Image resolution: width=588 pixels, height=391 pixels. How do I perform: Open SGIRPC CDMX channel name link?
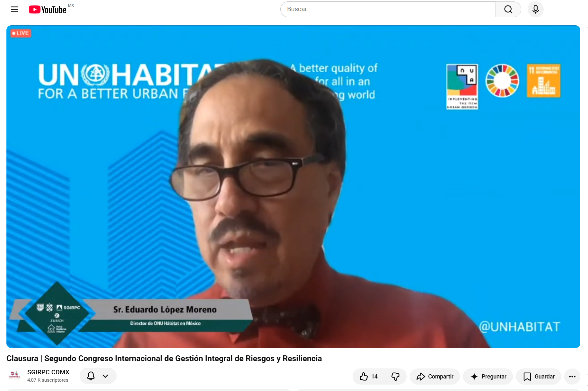coord(48,372)
